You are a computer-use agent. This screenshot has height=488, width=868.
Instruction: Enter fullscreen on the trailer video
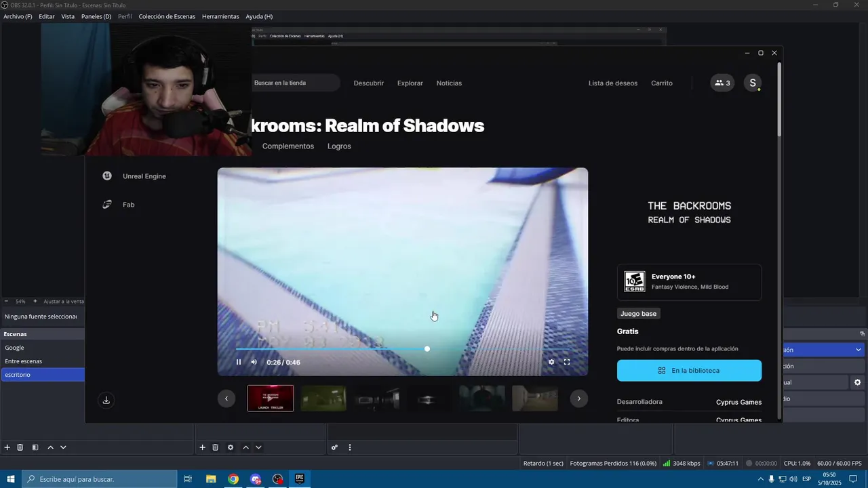click(567, 362)
